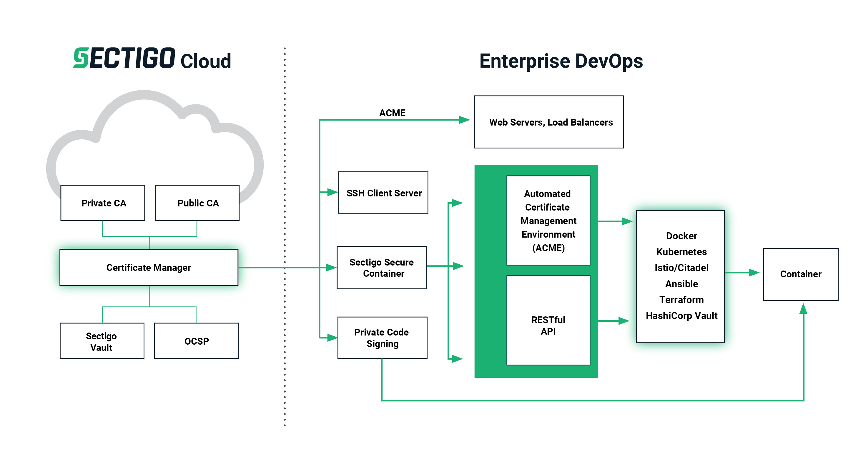This screenshot has height=449, width=868.
Task: Select the Private CA box
Action: (103, 203)
